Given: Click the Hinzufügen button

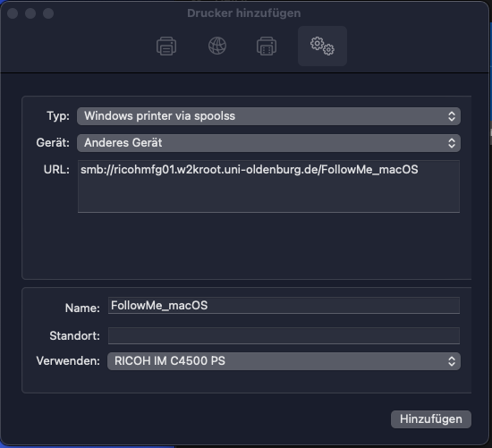Looking at the screenshot, I should pos(431,419).
